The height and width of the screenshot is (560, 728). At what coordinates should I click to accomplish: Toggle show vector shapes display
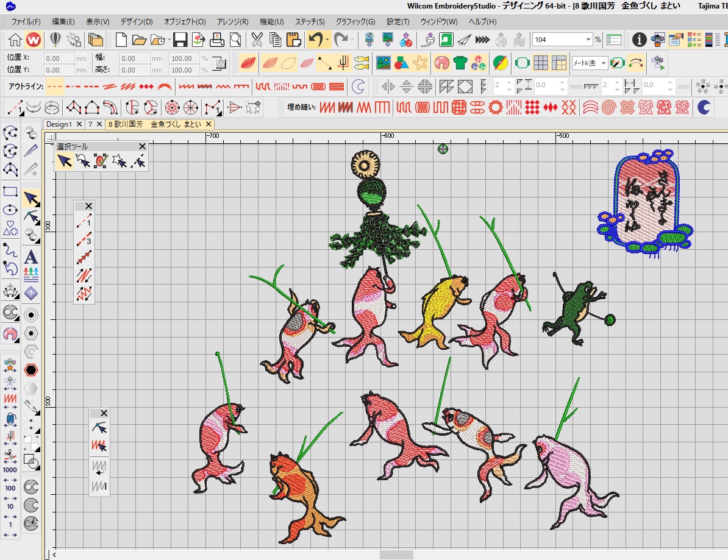pyautogui.click(x=402, y=63)
